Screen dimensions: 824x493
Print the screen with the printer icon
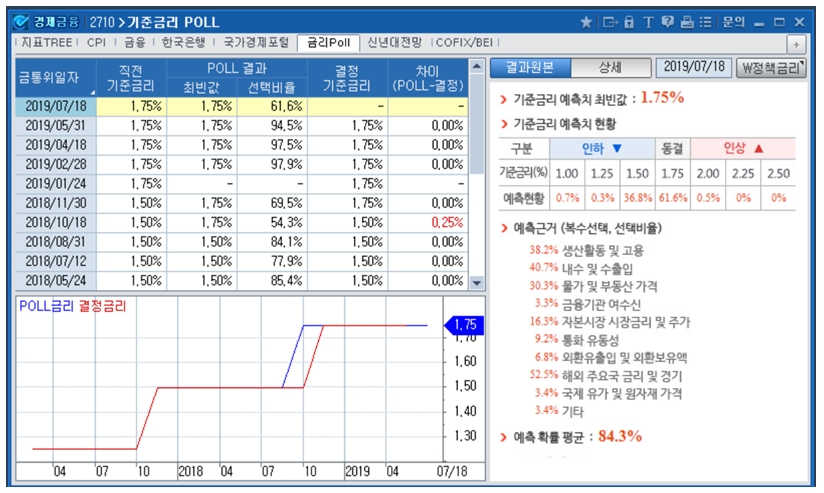[x=687, y=22]
